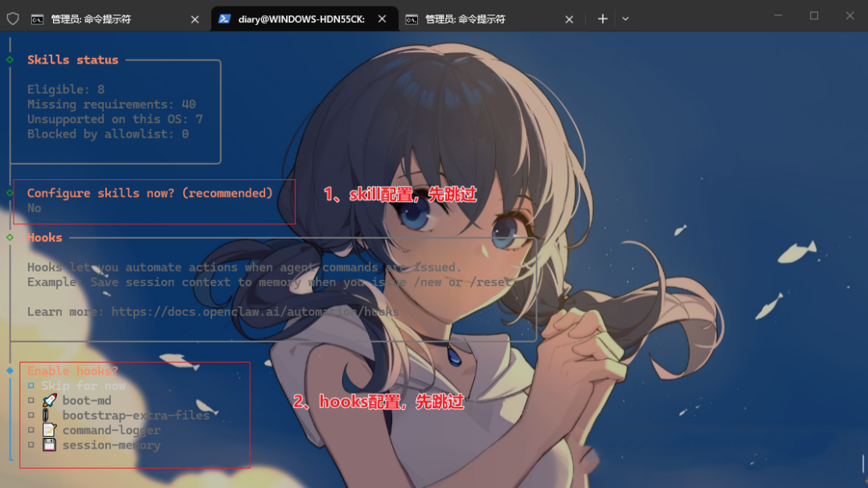Click the rocket icon next to boot-md
The width and height of the screenshot is (868, 488).
tap(48, 400)
